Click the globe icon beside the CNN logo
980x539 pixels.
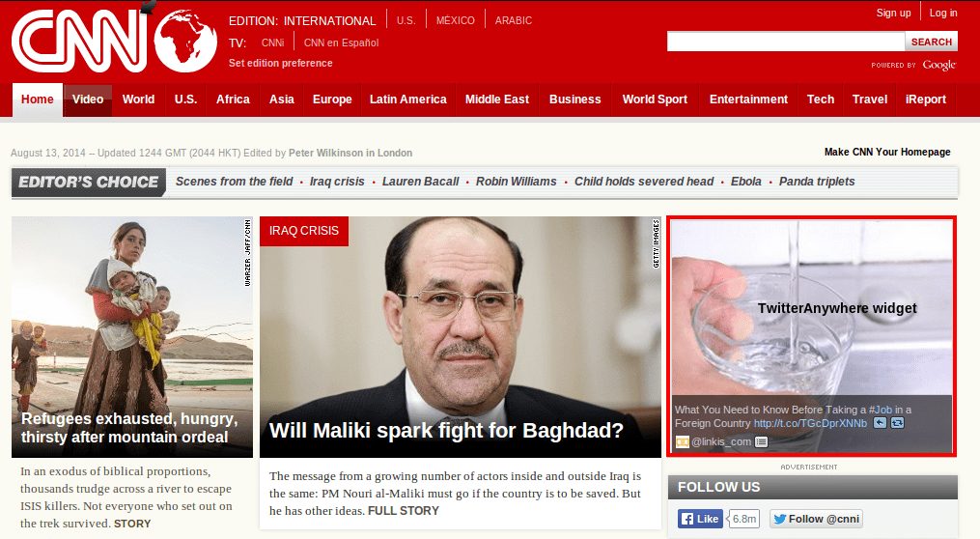(185, 41)
